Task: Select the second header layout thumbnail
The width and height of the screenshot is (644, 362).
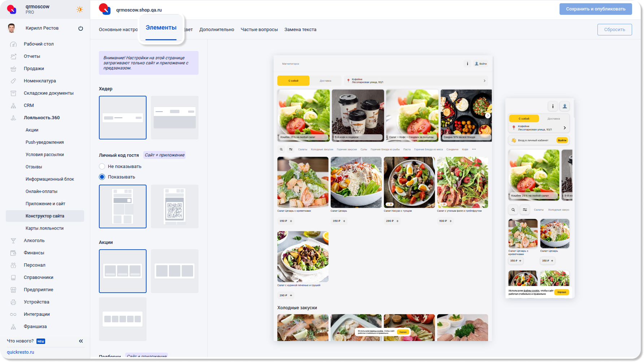Action: pos(174,117)
